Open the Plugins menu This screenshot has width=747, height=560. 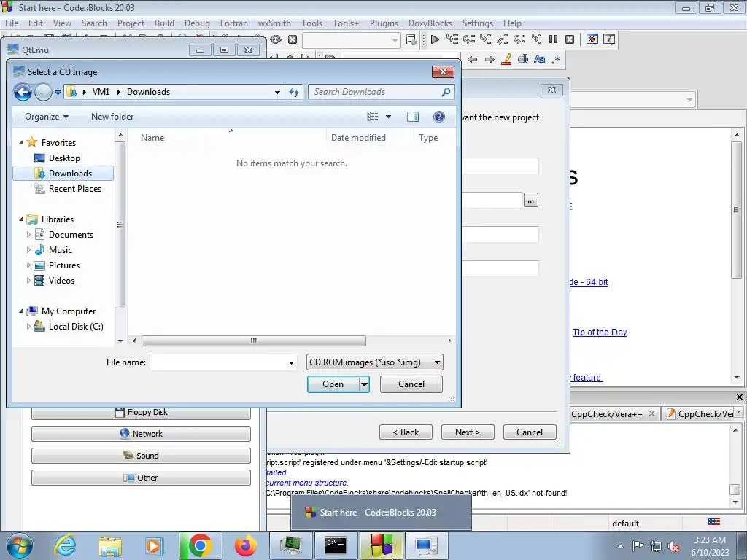[x=384, y=23]
